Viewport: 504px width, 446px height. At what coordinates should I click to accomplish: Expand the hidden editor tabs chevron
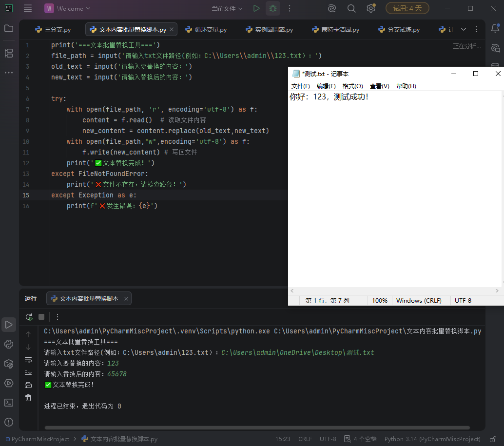[x=463, y=29]
